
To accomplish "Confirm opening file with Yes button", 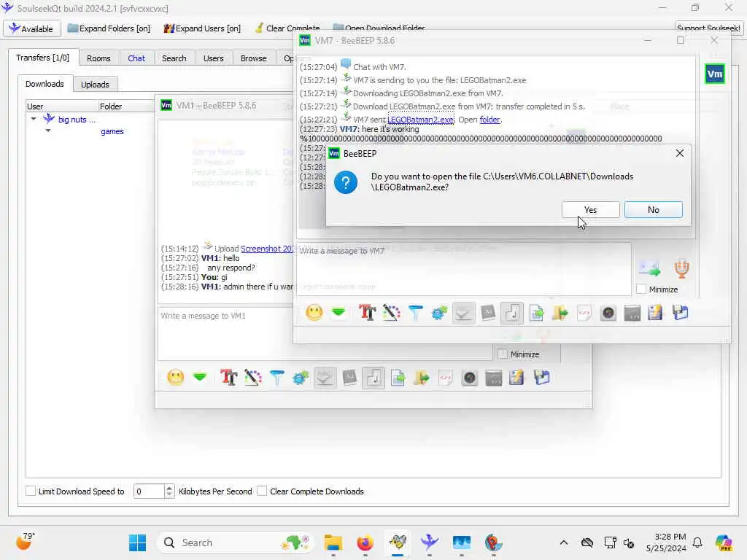I will [590, 209].
